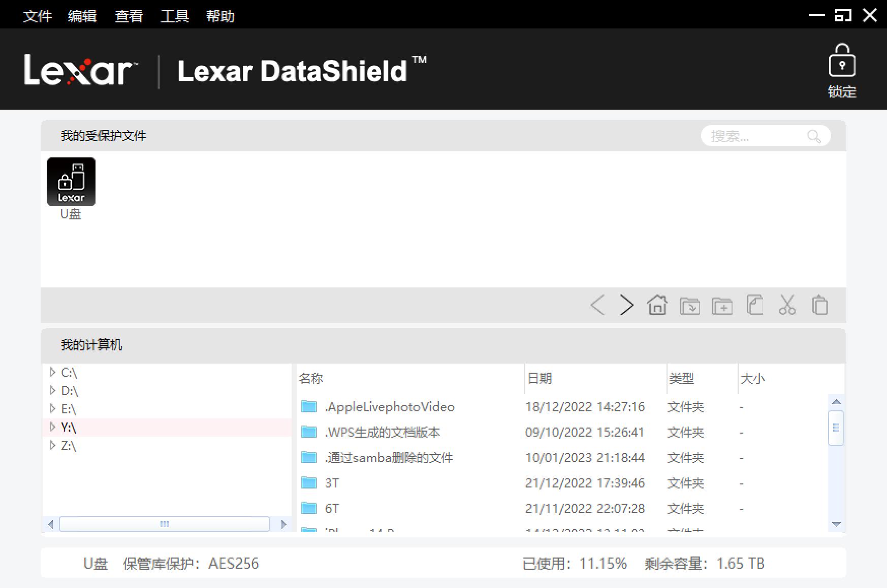Select the D:\ drive label
This screenshot has height=588, width=887.
tap(70, 390)
